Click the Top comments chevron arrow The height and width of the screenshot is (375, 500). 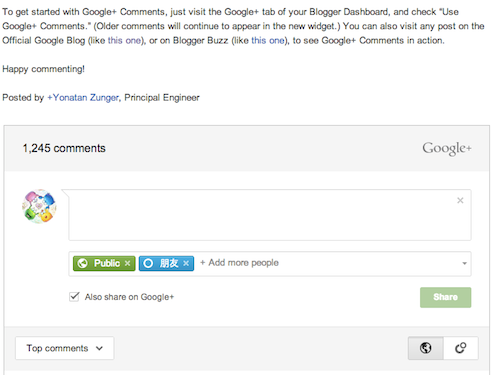pos(99,348)
